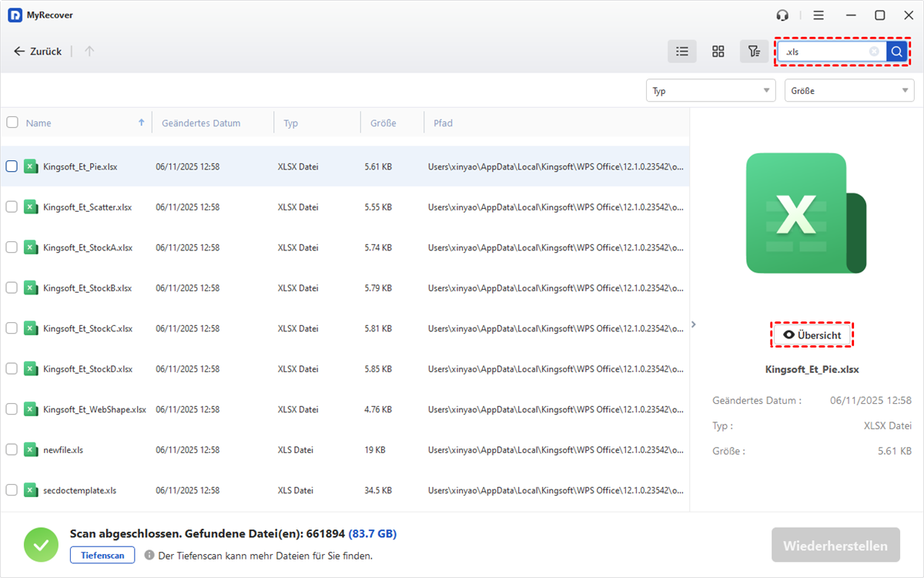Switch to grid thumbnail view

click(718, 52)
